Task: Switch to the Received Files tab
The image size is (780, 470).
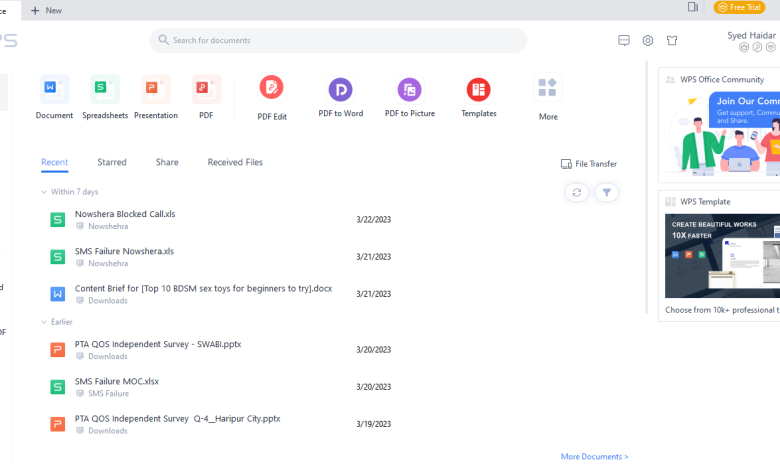Action: coord(235,162)
